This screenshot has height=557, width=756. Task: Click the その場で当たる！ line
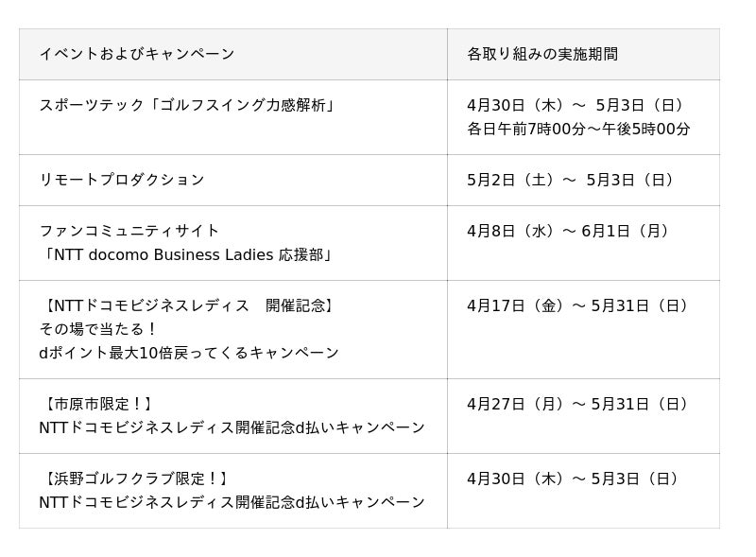(98, 329)
